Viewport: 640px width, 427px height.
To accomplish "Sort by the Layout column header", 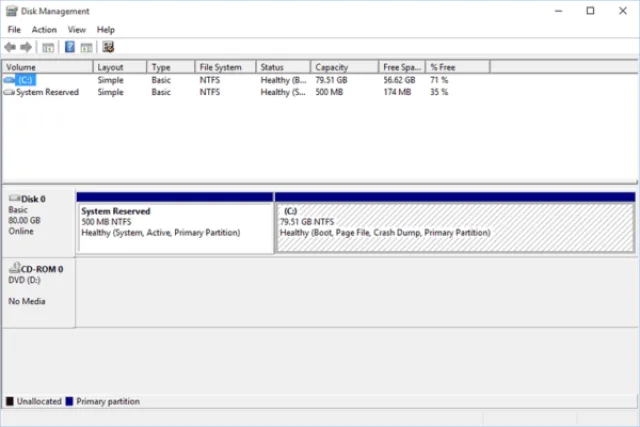I will point(120,67).
